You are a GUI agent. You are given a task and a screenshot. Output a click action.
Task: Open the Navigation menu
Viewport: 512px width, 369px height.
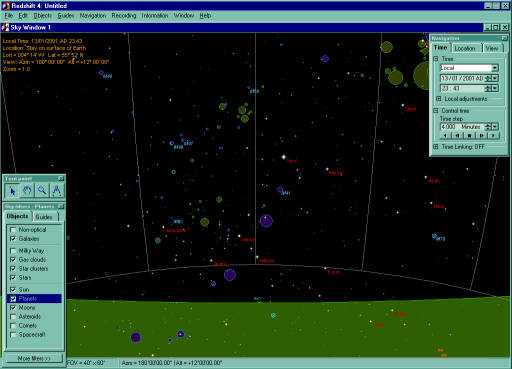pyautogui.click(x=93, y=15)
